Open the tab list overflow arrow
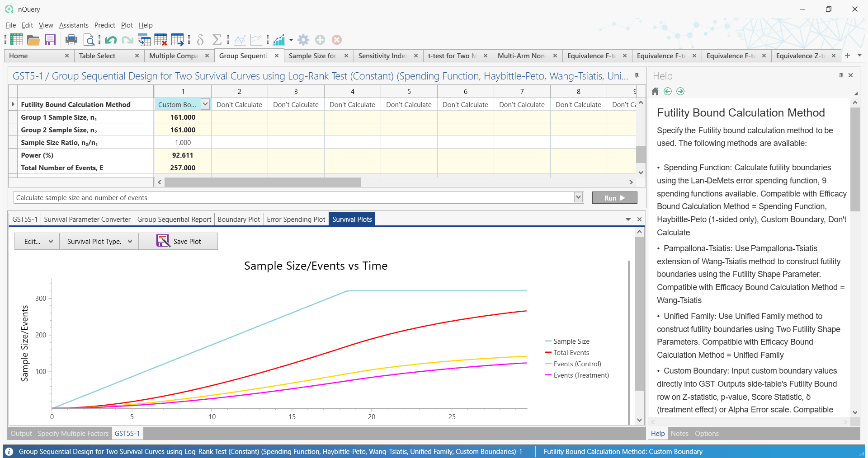Screen dimensions: 868x458 [x=859, y=56]
